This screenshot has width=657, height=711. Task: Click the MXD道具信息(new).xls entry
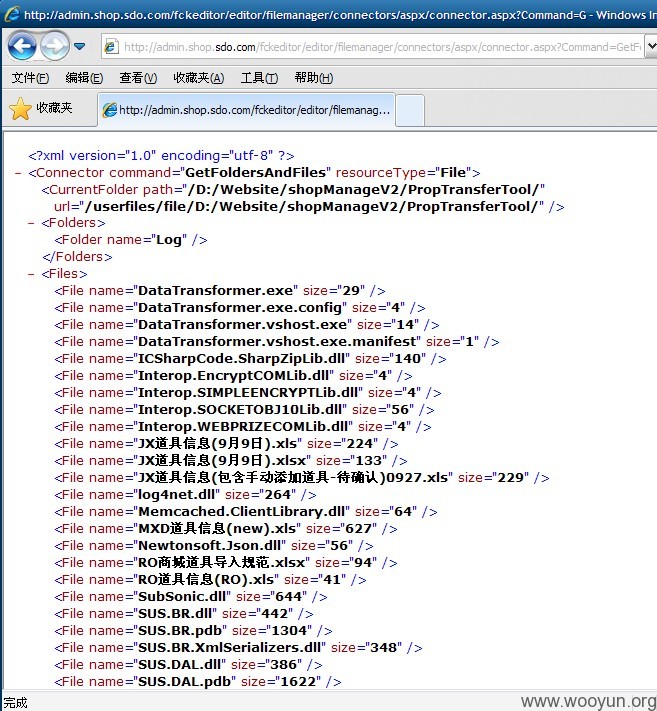click(x=226, y=529)
